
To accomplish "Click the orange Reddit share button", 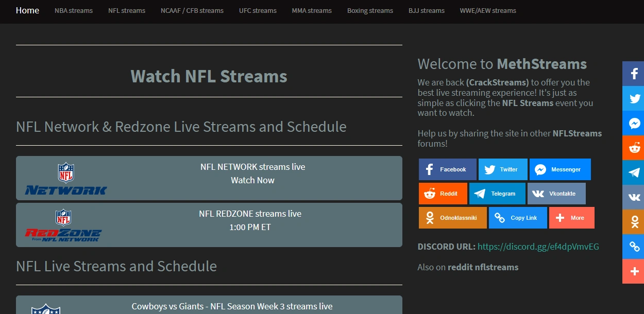I will coord(443,194).
